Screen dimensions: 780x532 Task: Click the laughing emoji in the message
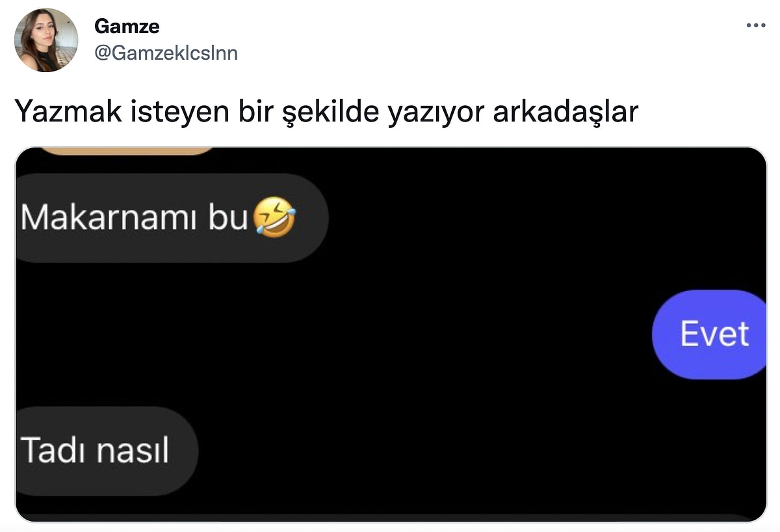pos(275,218)
